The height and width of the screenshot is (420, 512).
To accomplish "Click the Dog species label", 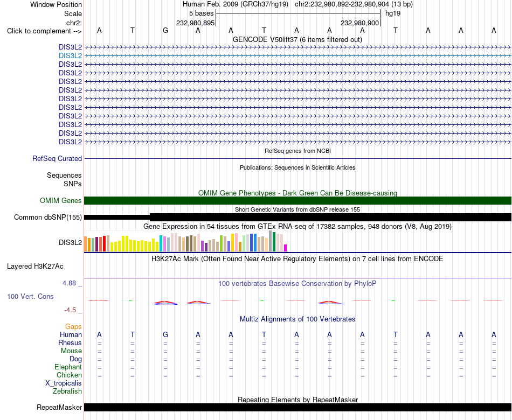I will 75,359.
